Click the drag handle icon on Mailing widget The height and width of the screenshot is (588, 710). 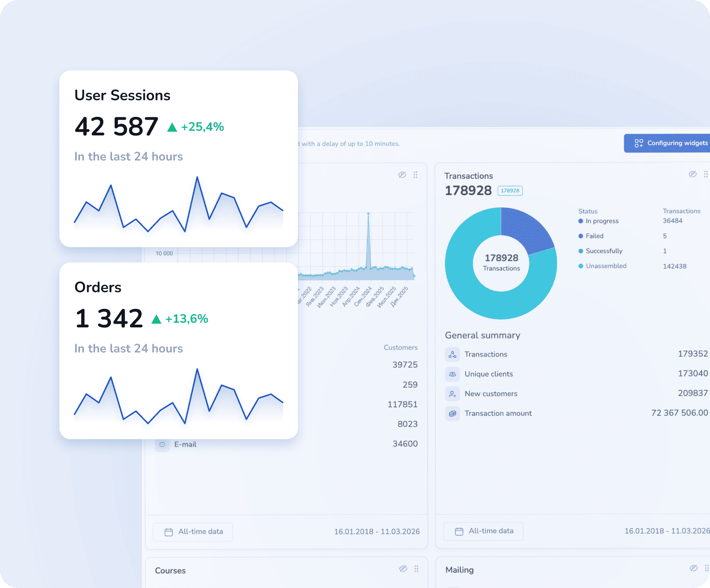(706, 568)
